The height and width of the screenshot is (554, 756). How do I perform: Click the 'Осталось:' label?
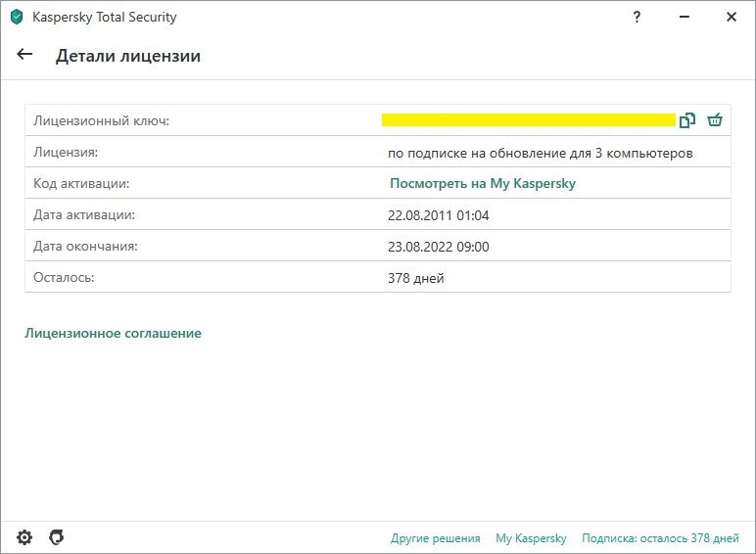(64, 277)
